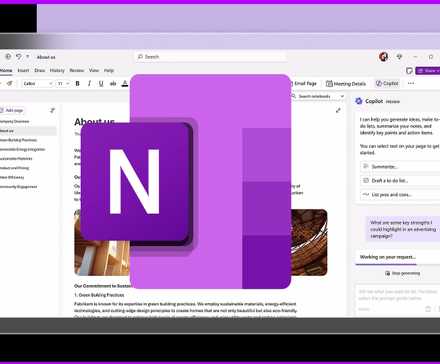This screenshot has width=440, height=364.
Task: Click the expand page full-view icon
Action: pos(338,110)
